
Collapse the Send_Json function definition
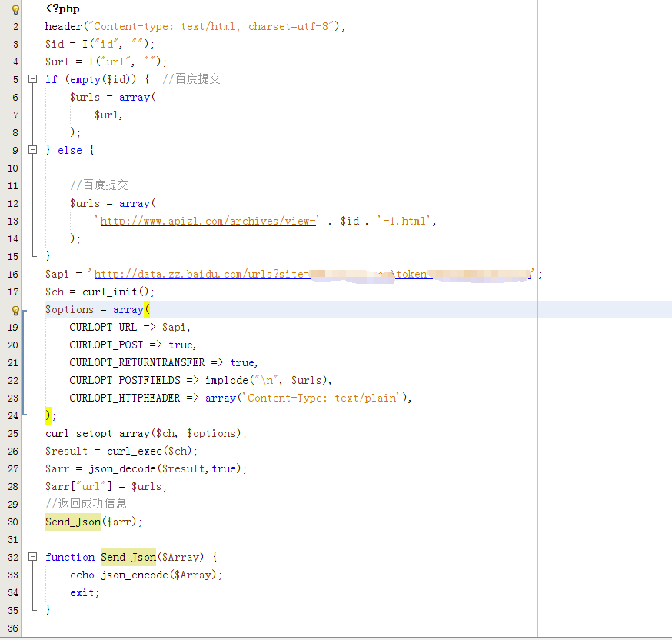[32, 557]
